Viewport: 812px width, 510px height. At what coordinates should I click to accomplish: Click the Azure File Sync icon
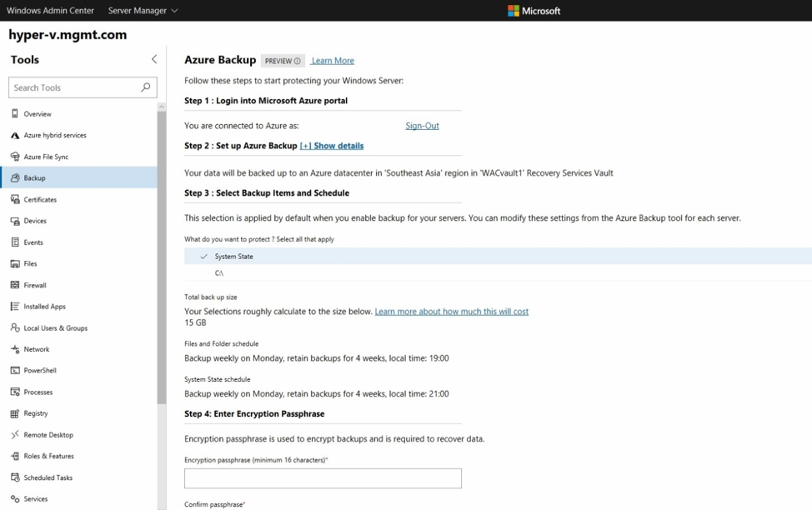[x=15, y=157]
